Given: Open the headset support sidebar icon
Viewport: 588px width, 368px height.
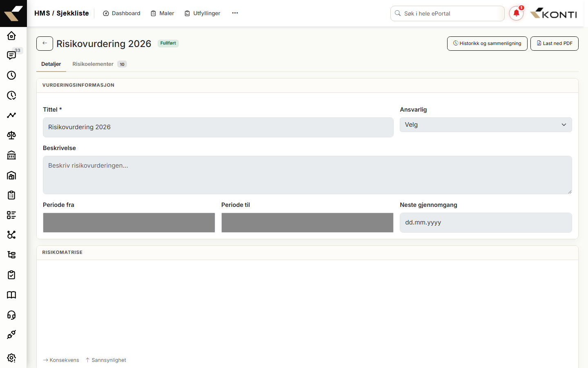Looking at the screenshot, I should coord(11,315).
